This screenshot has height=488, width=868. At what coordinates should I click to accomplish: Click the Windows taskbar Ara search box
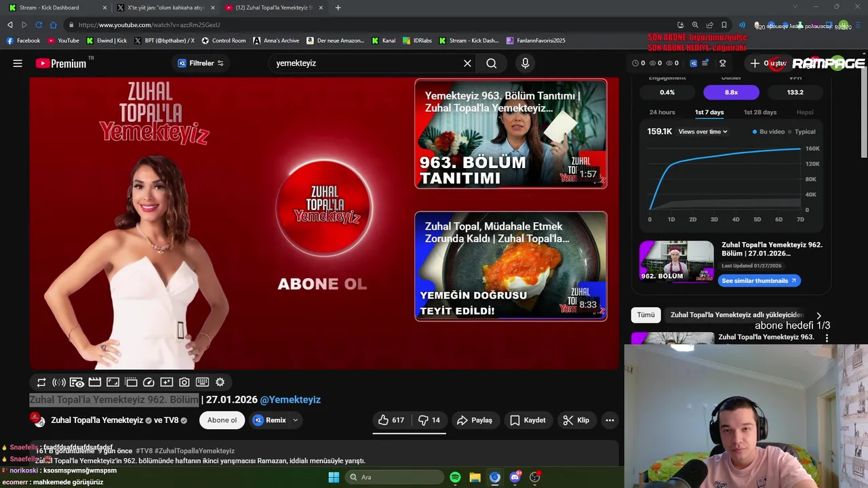pos(393,477)
